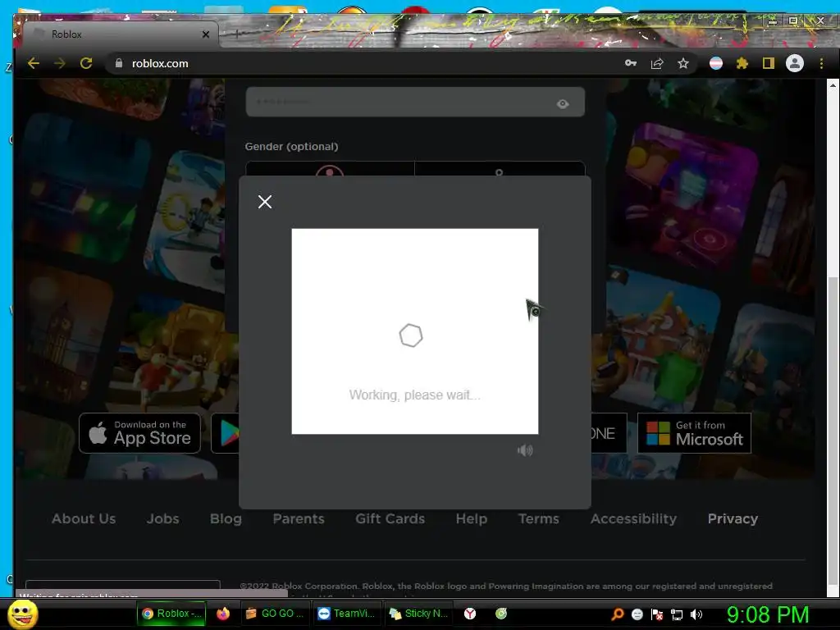This screenshot has width=840, height=630.
Task: Click the 9:08 PM taskbar clock
Action: (768, 614)
